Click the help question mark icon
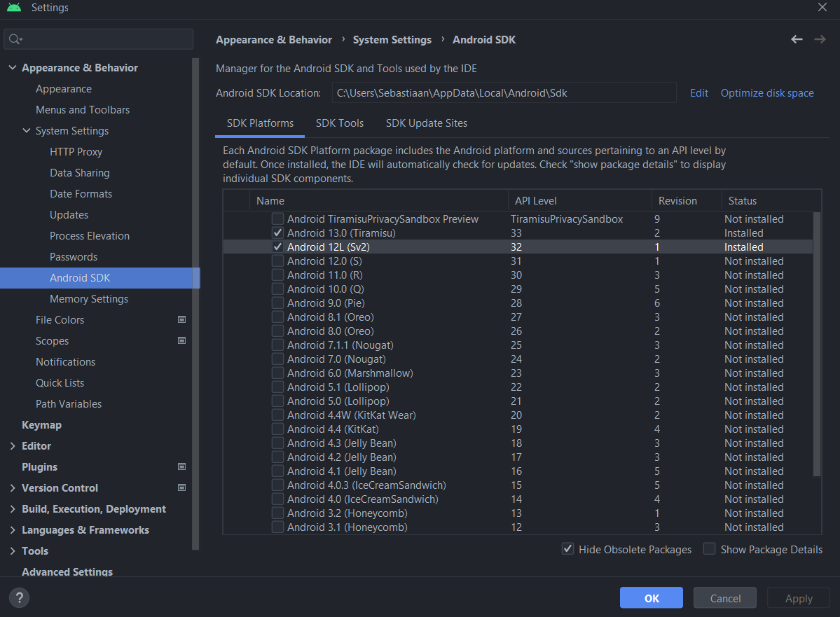Image resolution: width=840 pixels, height=617 pixels. coord(19,597)
